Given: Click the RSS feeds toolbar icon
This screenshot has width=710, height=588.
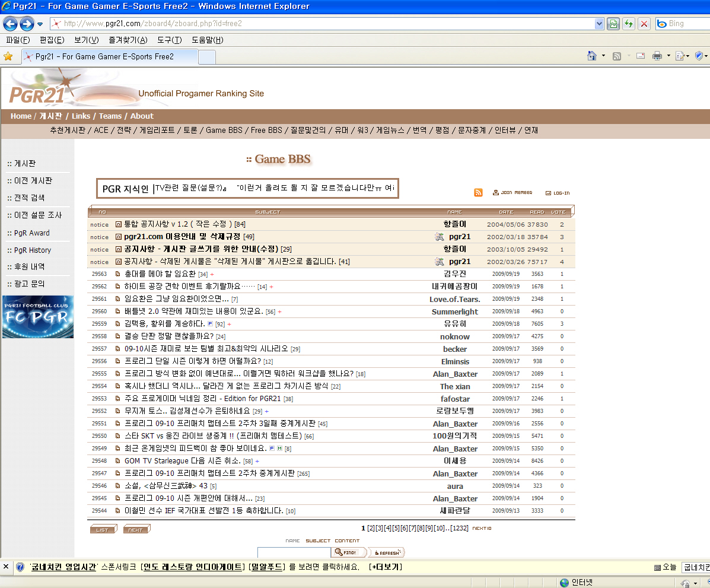Looking at the screenshot, I should 617,56.
